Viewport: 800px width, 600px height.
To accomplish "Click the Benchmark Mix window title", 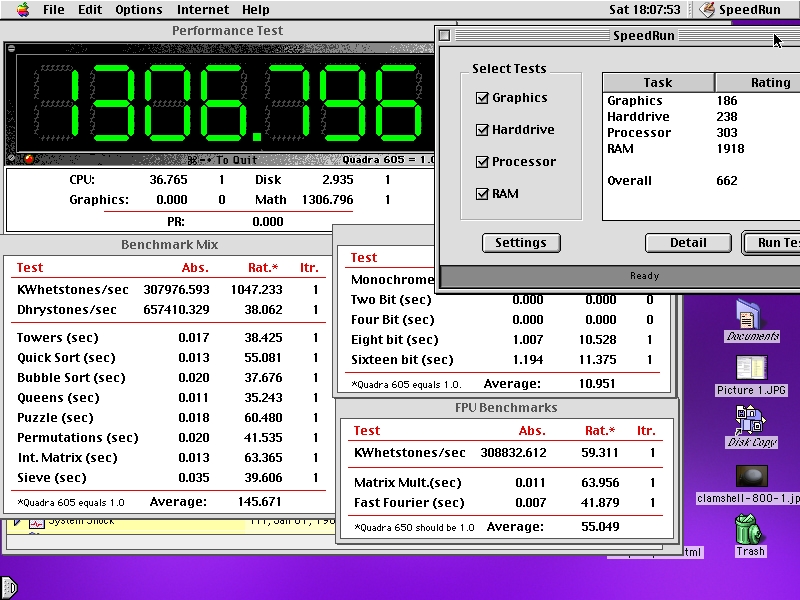I will (x=169, y=244).
